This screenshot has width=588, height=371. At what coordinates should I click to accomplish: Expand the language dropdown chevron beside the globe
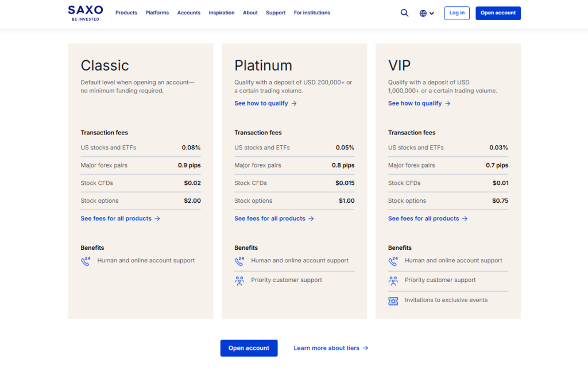(x=432, y=13)
